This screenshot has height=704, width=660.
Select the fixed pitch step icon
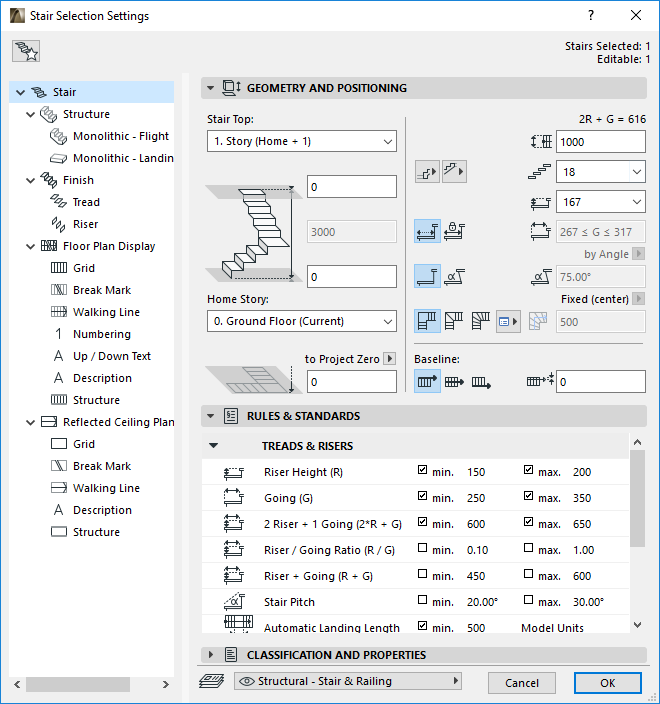(427, 276)
